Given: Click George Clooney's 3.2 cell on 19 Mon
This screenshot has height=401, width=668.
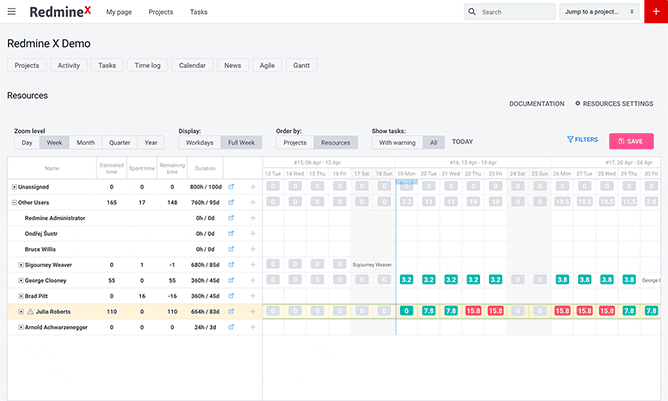Looking at the screenshot, I should tap(406, 280).
